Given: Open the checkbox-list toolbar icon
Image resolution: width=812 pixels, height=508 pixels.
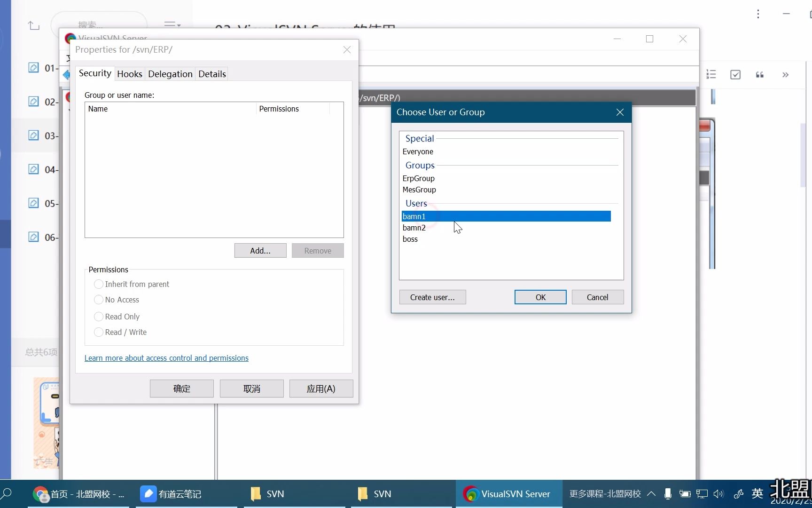Looking at the screenshot, I should coord(735,75).
